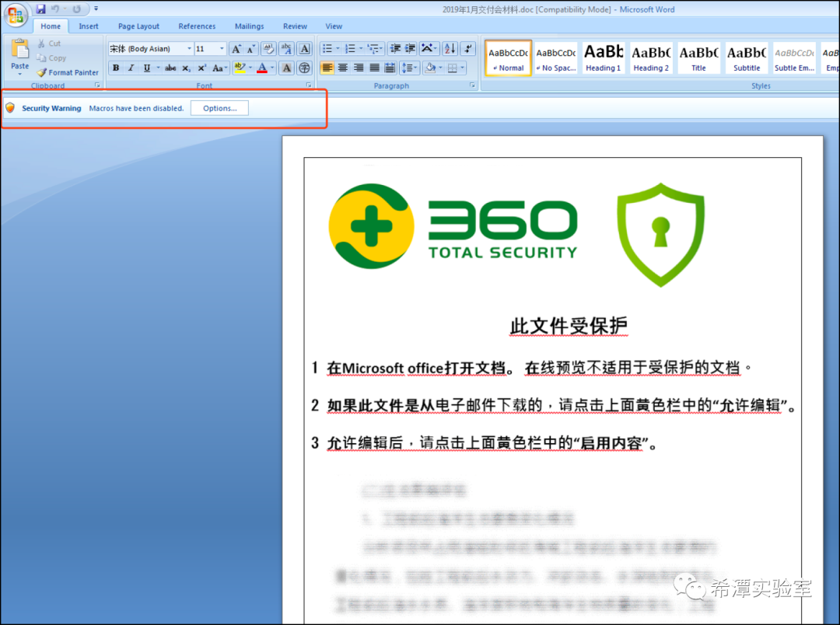
Task: Open font color dropdown arrow
Action: [x=272, y=68]
